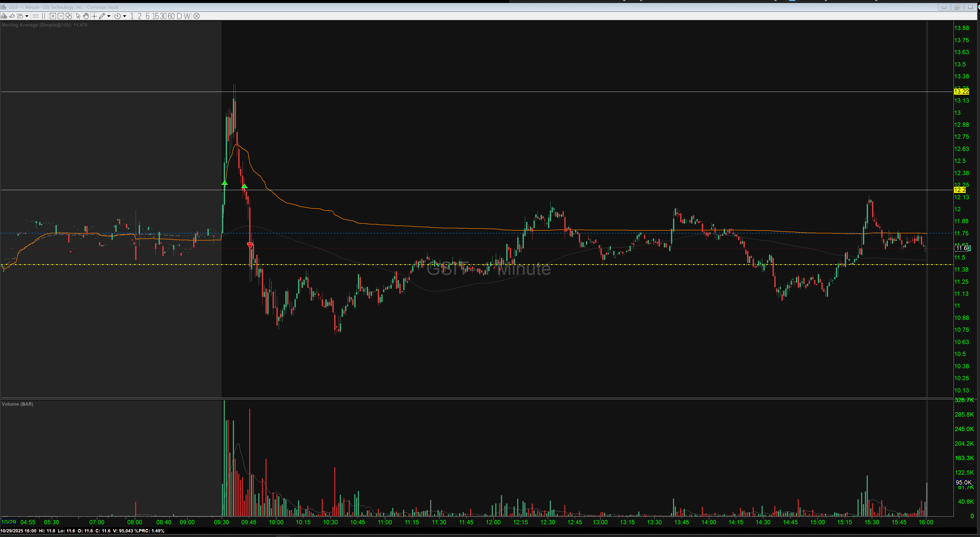Click the circled X clear button
The image size is (980, 537).
[196, 16]
